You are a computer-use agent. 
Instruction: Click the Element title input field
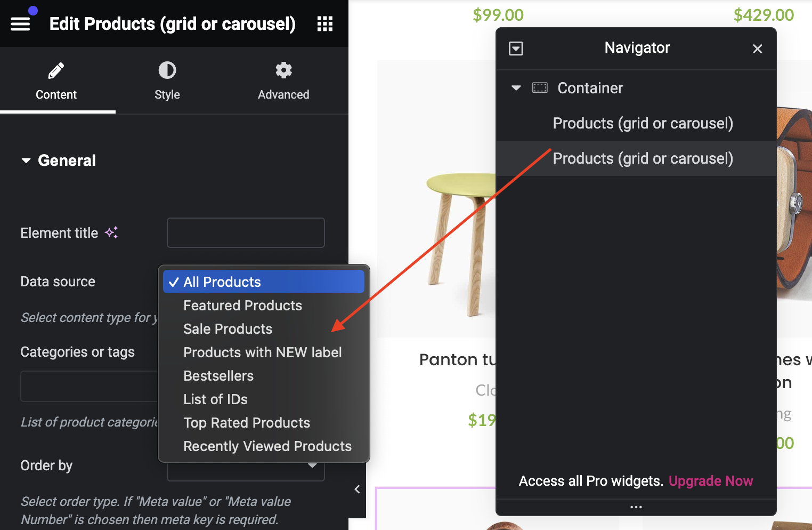tap(246, 232)
